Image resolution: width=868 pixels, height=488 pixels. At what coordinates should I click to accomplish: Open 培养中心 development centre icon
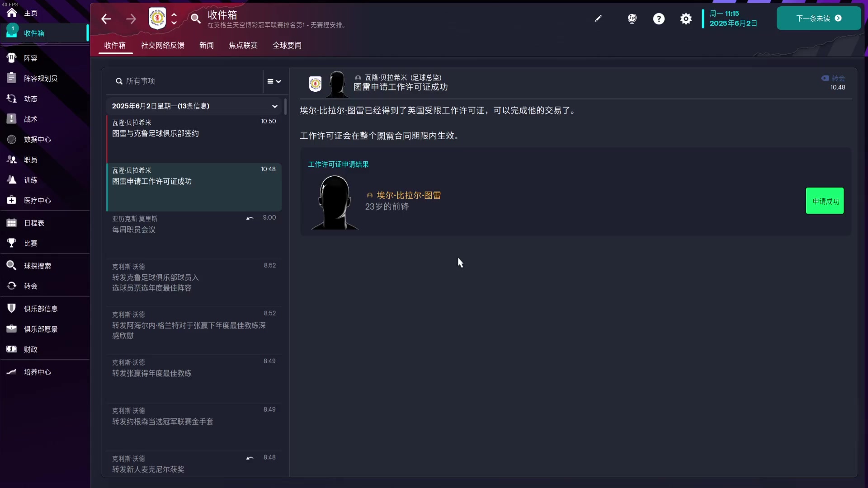coord(12,372)
